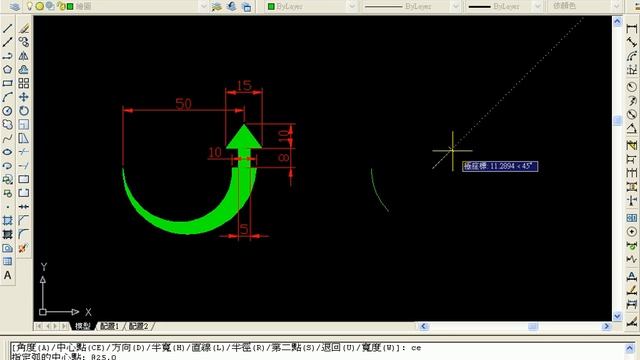Toggle the layer lock icon

pos(61,6)
